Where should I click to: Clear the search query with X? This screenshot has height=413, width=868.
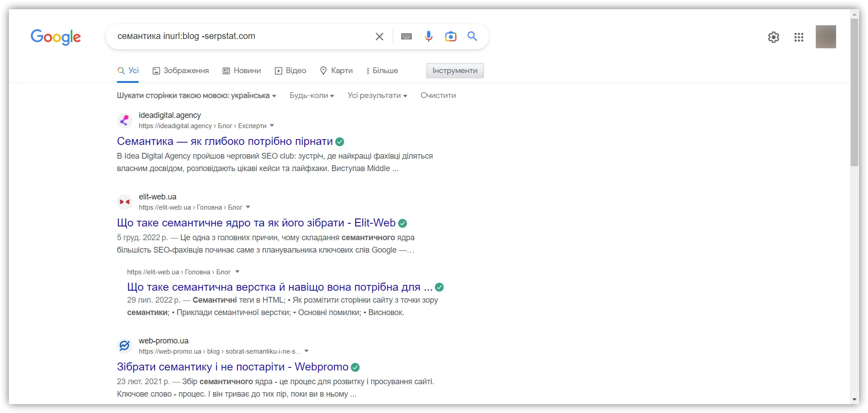tap(380, 36)
